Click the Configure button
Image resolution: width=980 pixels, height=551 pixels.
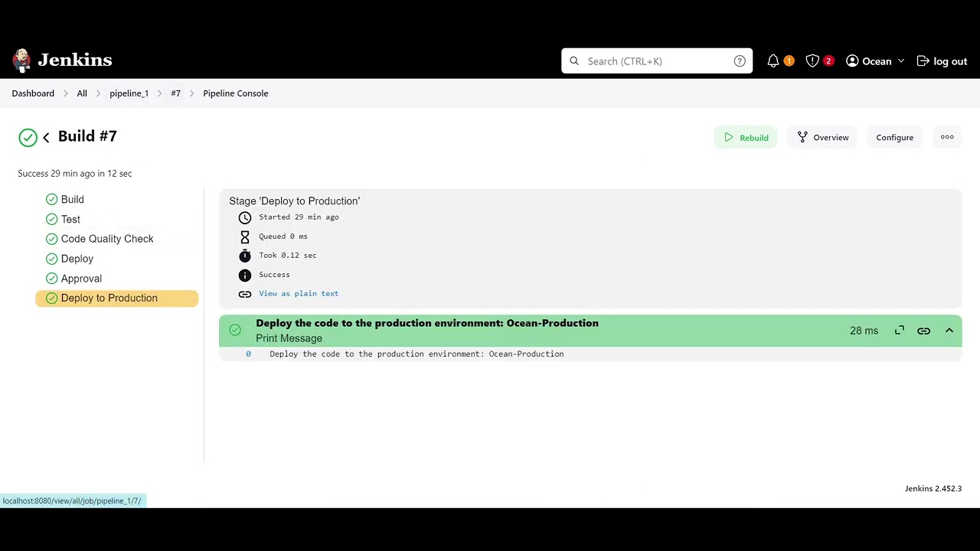tap(895, 138)
